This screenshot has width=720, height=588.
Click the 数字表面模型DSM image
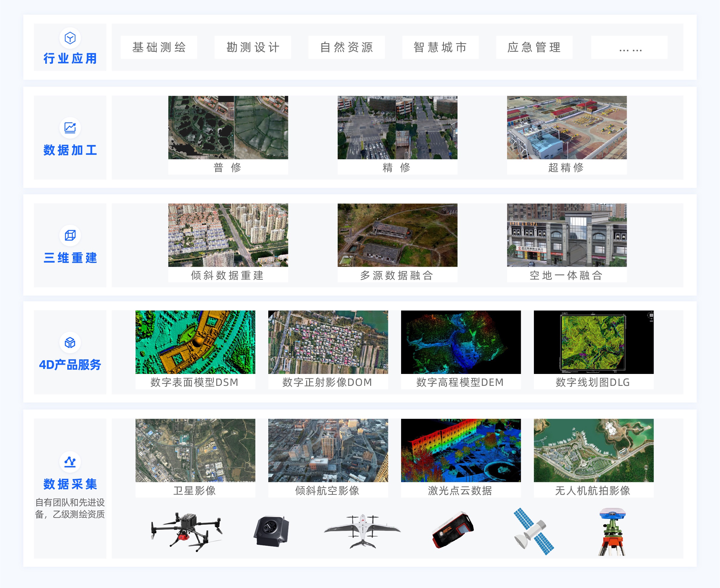(x=195, y=342)
